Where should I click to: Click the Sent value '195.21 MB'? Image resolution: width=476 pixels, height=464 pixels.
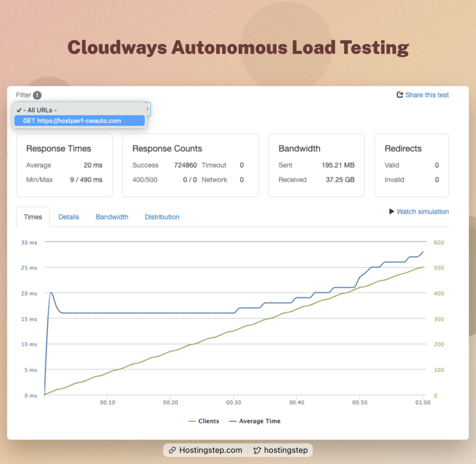click(x=338, y=165)
